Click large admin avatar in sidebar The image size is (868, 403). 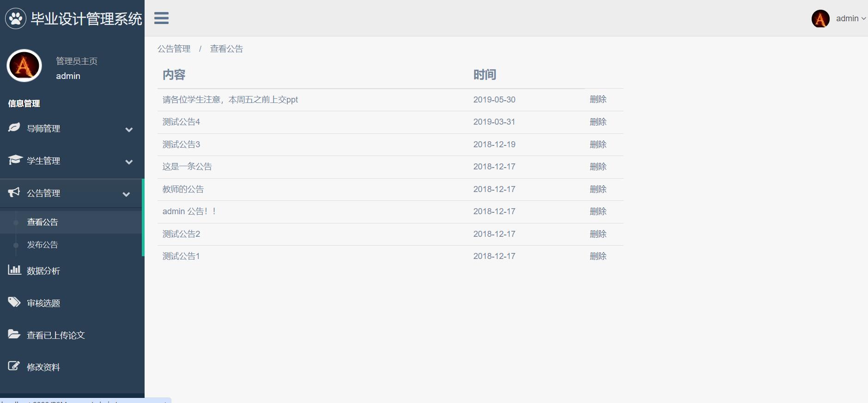click(x=24, y=66)
